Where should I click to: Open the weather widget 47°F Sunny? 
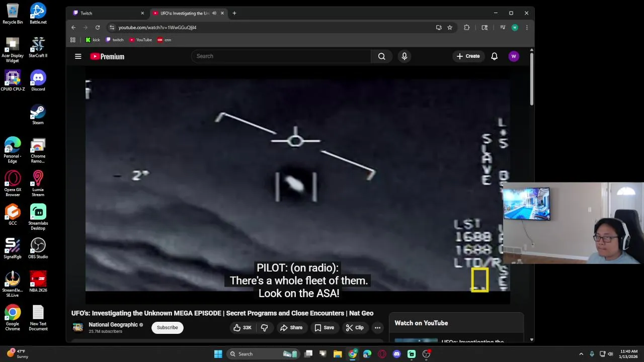17,353
